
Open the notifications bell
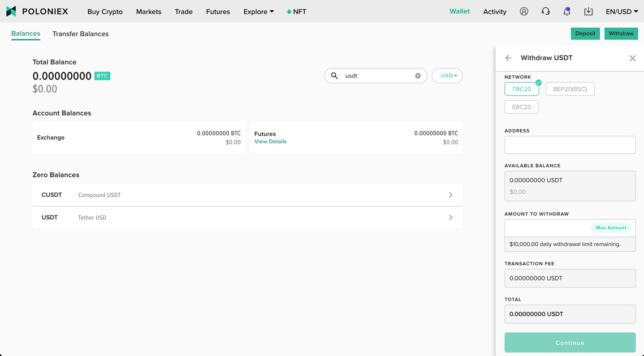567,11
